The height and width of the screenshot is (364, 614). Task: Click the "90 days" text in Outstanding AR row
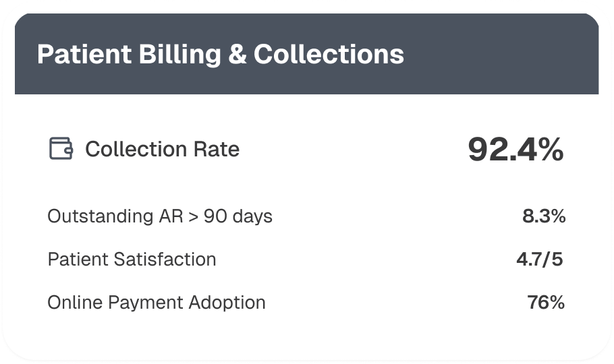point(238,216)
